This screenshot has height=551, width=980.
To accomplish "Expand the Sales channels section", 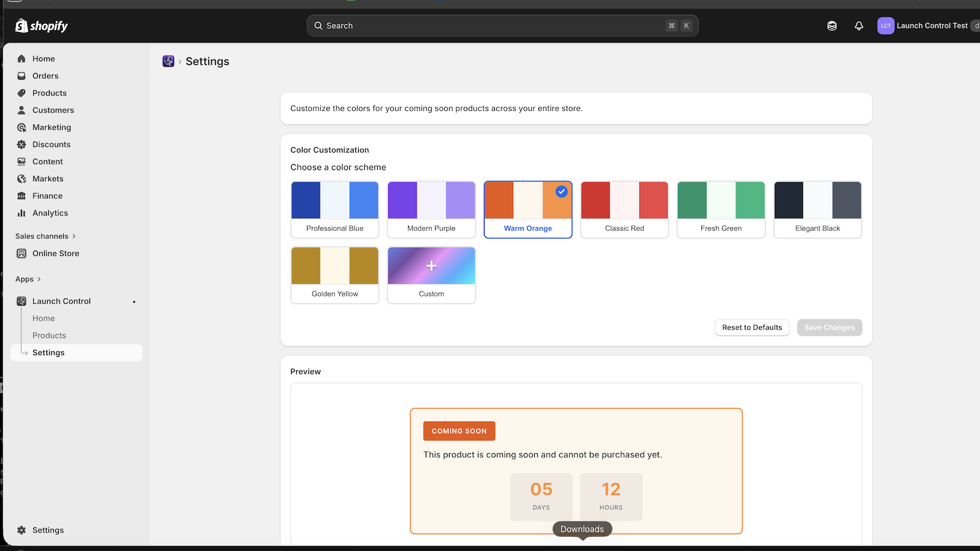I will [x=44, y=236].
